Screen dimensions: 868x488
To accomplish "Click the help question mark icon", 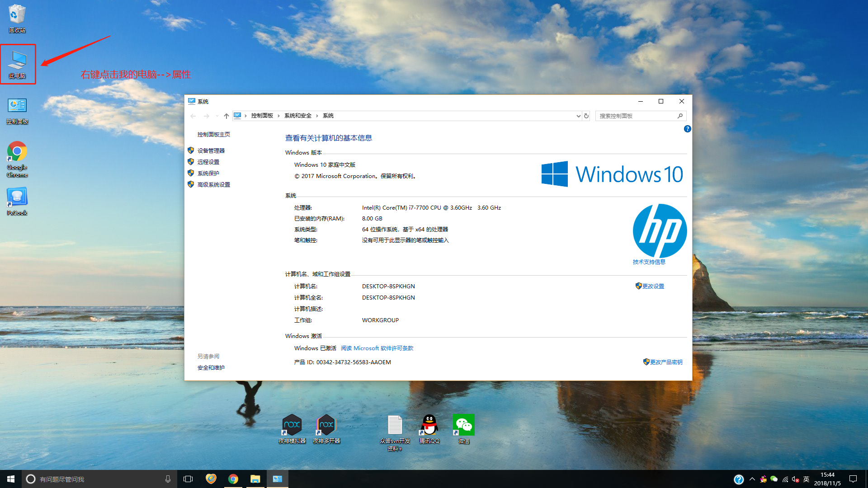I will 687,129.
